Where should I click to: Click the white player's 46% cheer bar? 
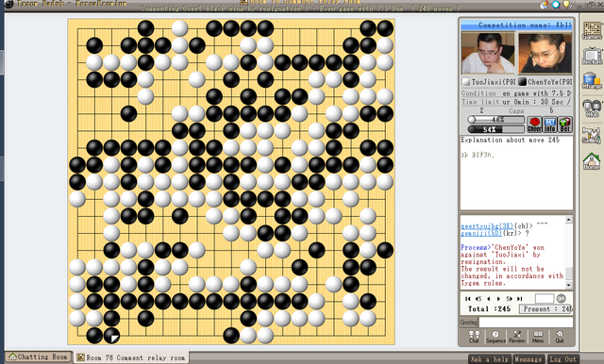(x=495, y=120)
